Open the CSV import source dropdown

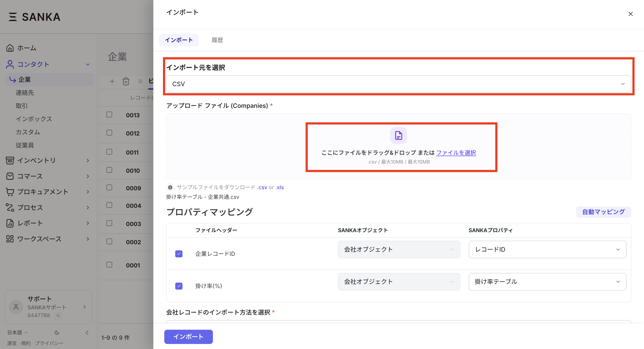[x=398, y=84]
